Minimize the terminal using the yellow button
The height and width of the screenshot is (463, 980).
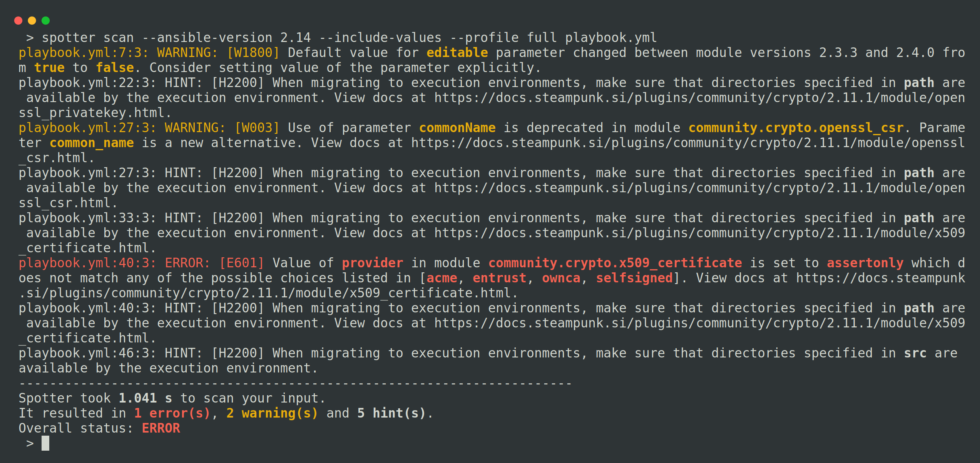[32, 20]
